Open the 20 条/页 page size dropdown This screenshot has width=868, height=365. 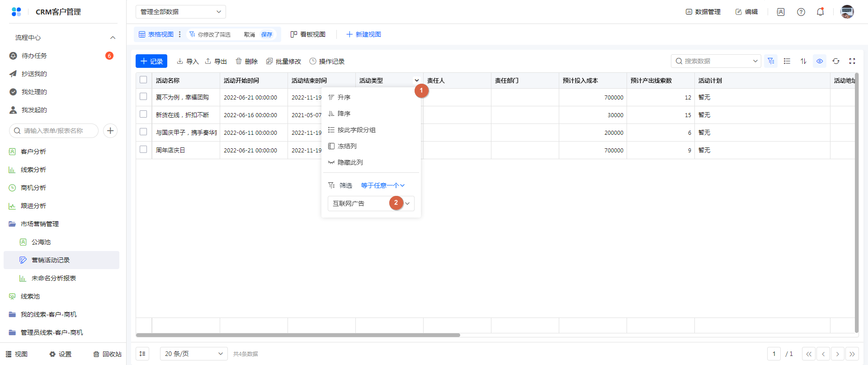193,354
